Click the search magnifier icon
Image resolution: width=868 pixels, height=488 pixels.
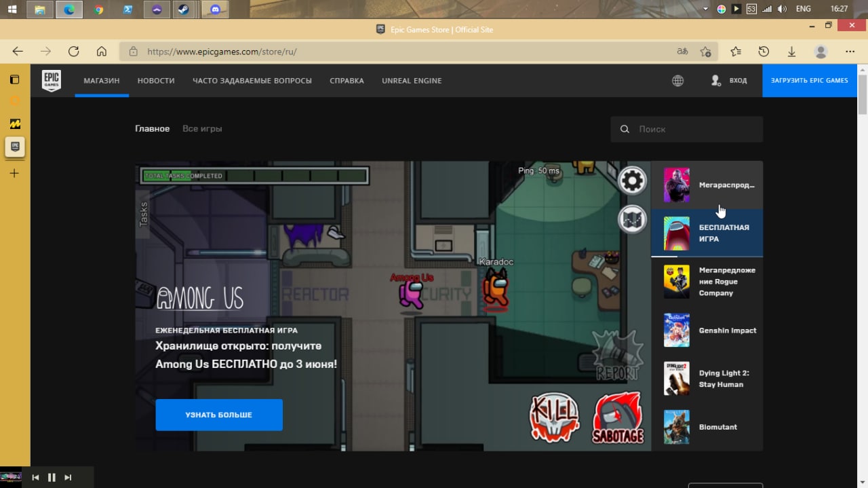click(x=625, y=129)
